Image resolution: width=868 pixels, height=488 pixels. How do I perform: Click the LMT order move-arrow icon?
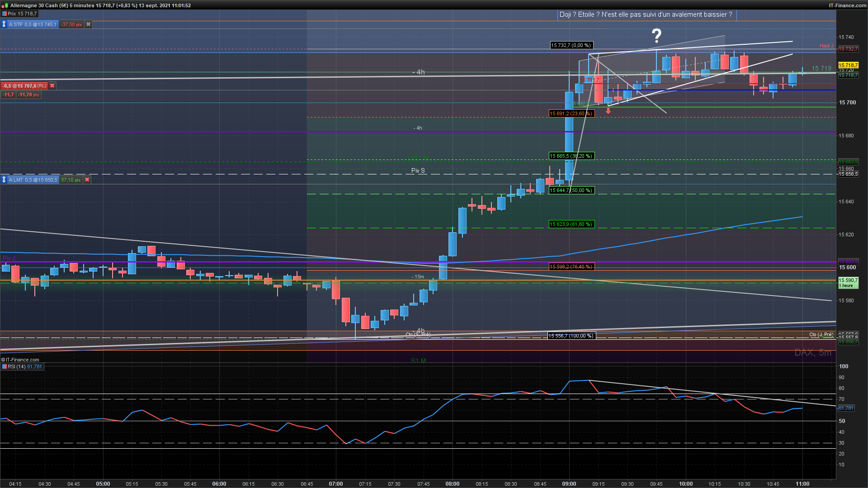[x=4, y=180]
